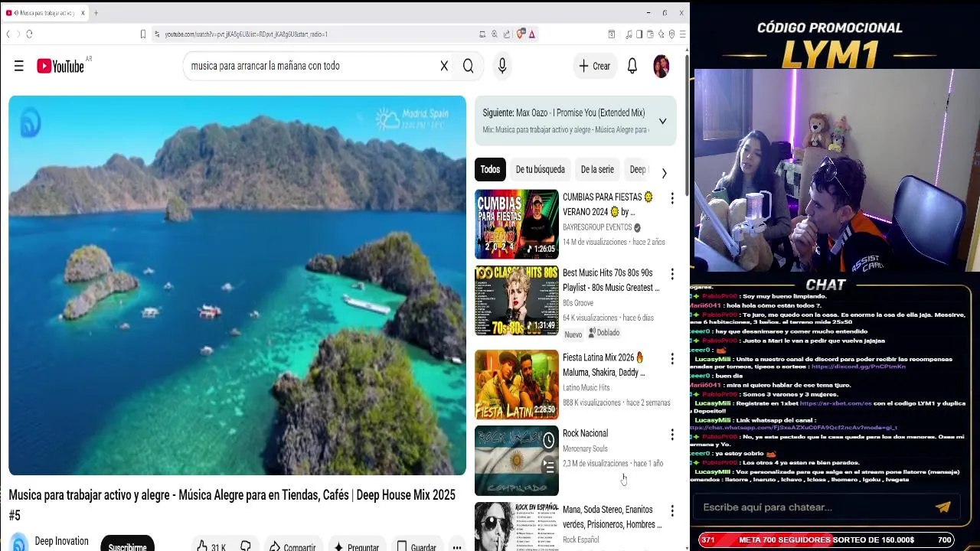This screenshot has height=551, width=980.
Task: Click the Latino Music Hits channel name
Action: click(x=586, y=388)
